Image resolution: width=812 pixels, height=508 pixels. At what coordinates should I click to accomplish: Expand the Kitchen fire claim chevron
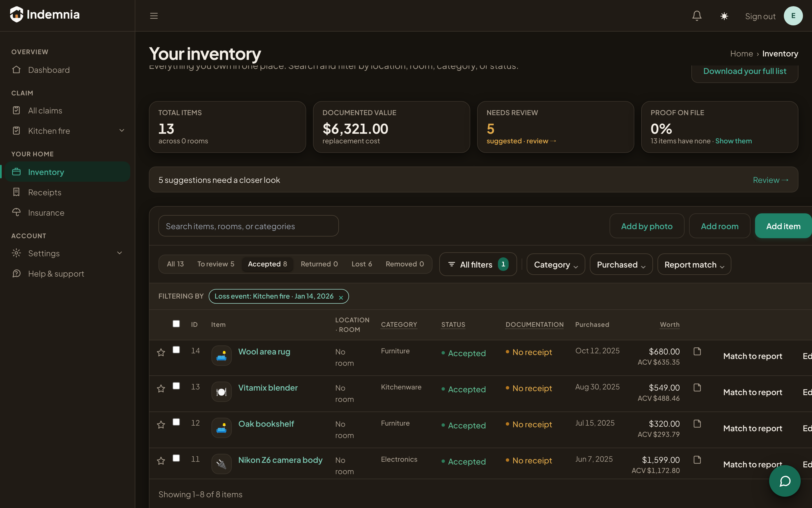[122, 130]
